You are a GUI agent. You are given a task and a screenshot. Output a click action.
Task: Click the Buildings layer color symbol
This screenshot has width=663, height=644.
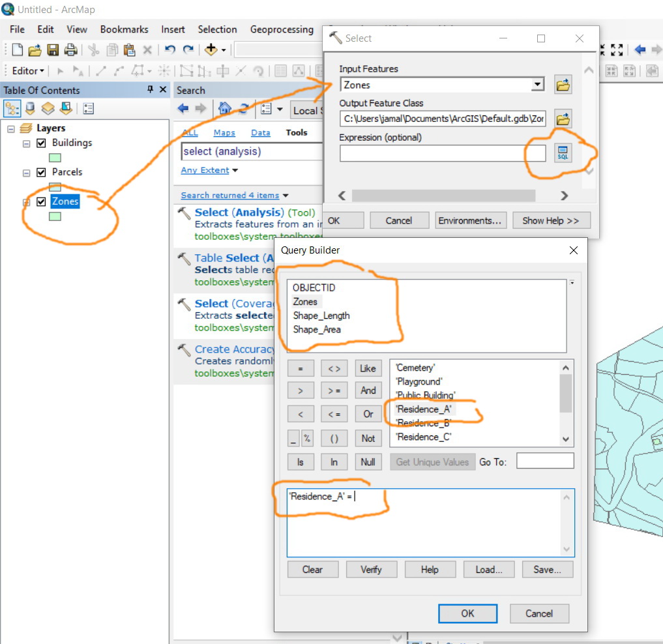[x=55, y=158]
